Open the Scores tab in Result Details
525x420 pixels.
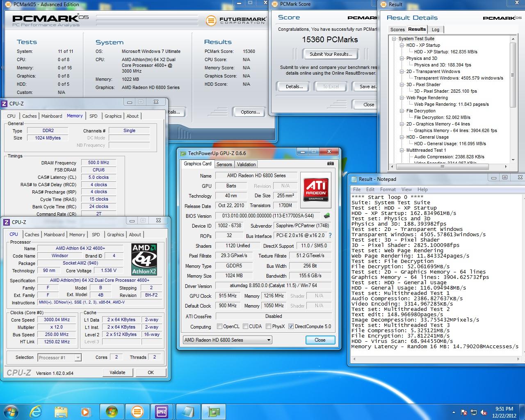tap(397, 30)
